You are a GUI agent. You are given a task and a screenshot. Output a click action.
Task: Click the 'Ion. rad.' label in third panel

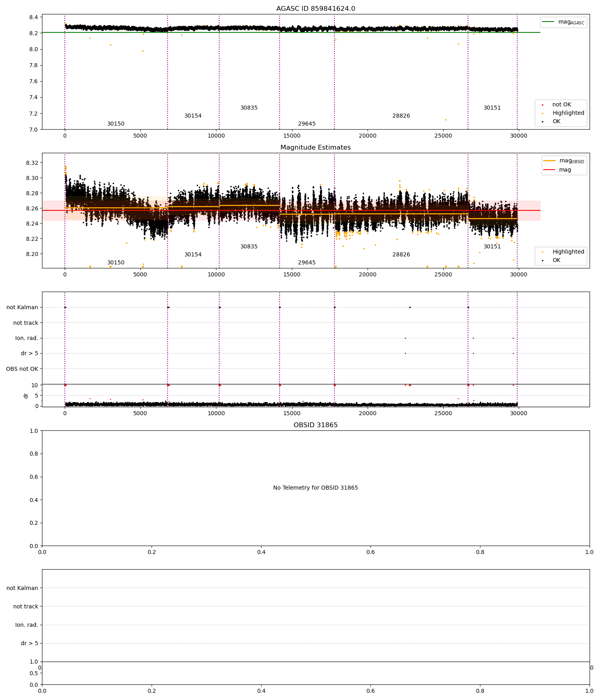(x=27, y=338)
